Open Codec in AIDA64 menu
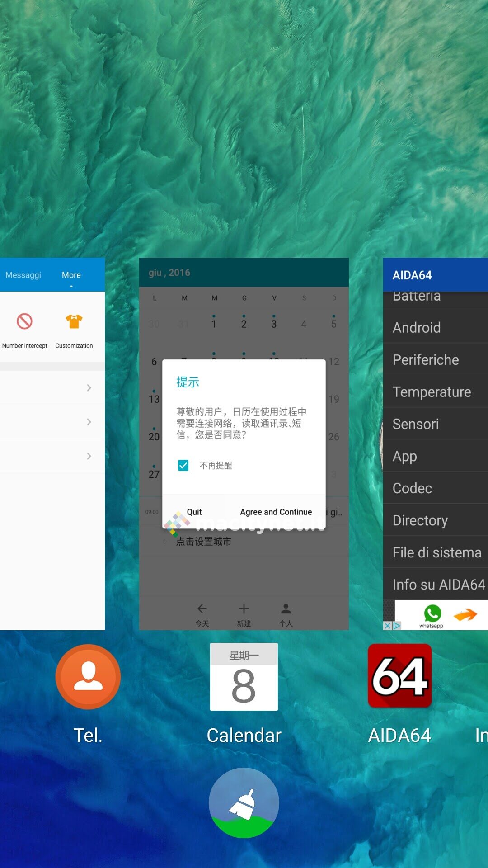488x868 pixels. pyautogui.click(x=436, y=488)
